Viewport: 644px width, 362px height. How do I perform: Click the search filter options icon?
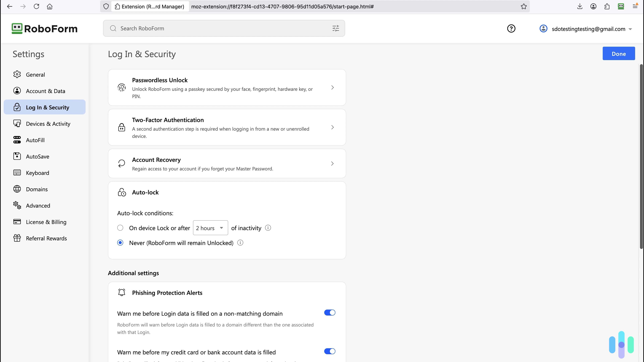tap(335, 28)
